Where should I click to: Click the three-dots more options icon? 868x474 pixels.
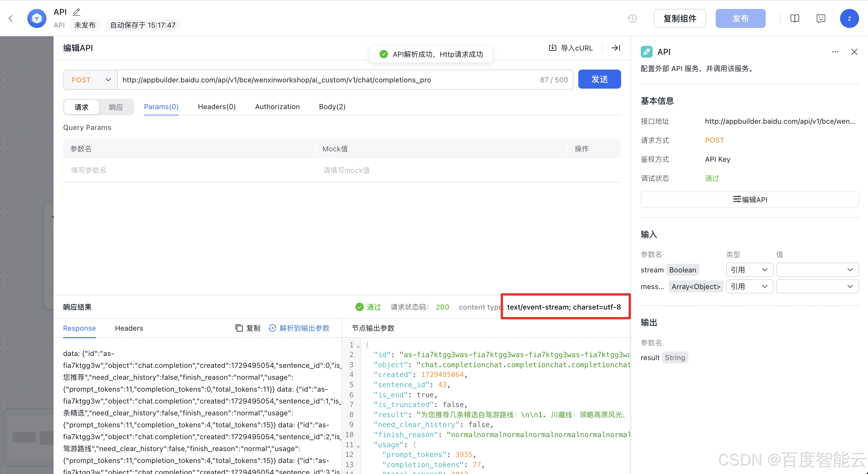[x=835, y=52]
